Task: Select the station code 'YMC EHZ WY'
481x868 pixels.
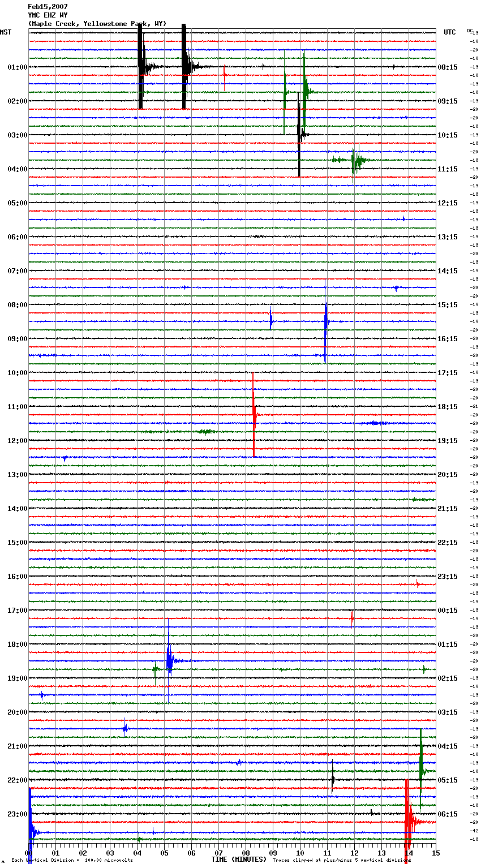Action: 48,15
